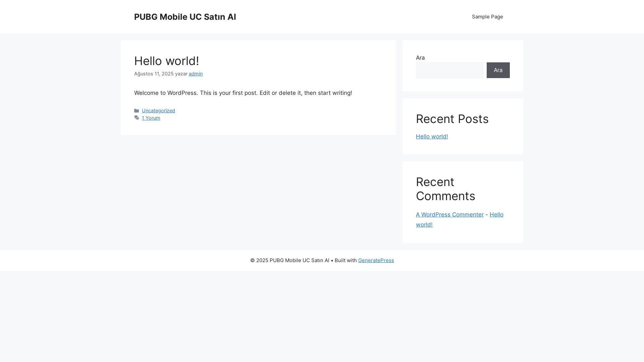This screenshot has width=644, height=362.
Task: Open the 1 Yorum comments link
Action: (151, 118)
